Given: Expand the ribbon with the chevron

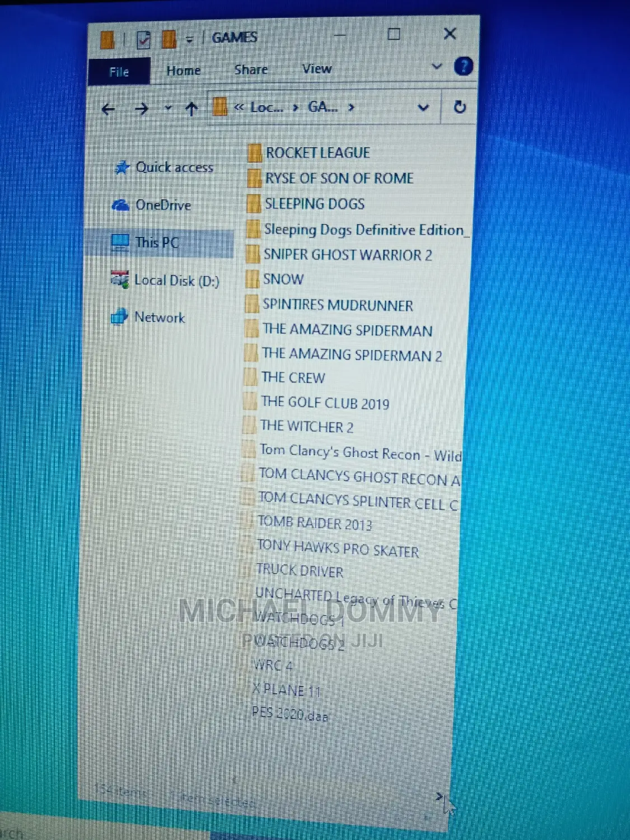Looking at the screenshot, I should [x=437, y=67].
